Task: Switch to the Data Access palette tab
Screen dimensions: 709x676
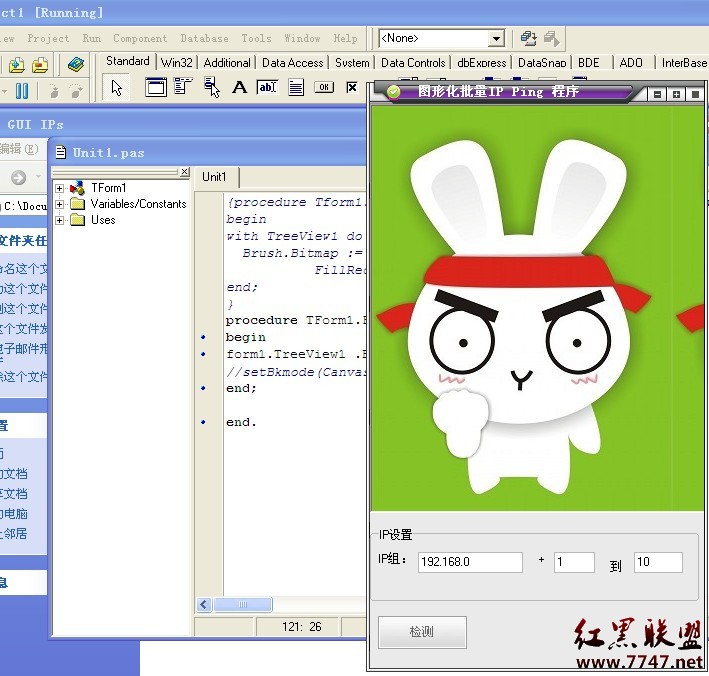Action: (293, 62)
